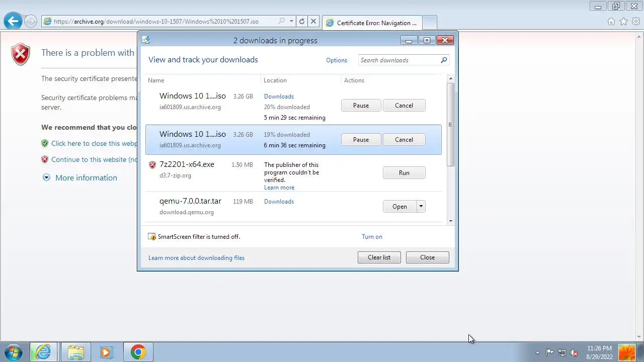Expand More information section
This screenshot has width=644, height=362.
pos(86,178)
